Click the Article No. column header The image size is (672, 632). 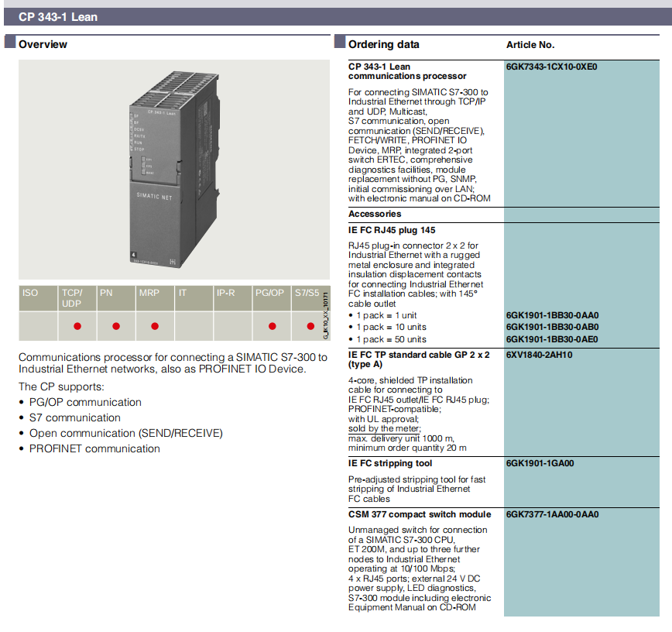(x=530, y=45)
